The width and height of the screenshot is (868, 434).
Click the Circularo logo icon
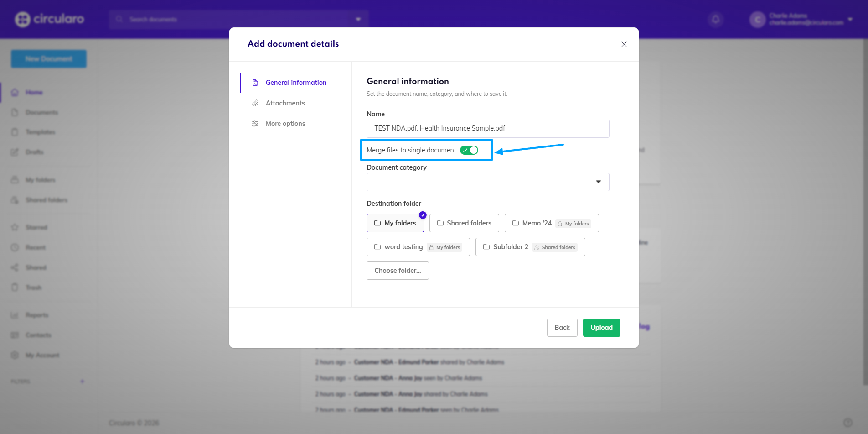pos(22,19)
